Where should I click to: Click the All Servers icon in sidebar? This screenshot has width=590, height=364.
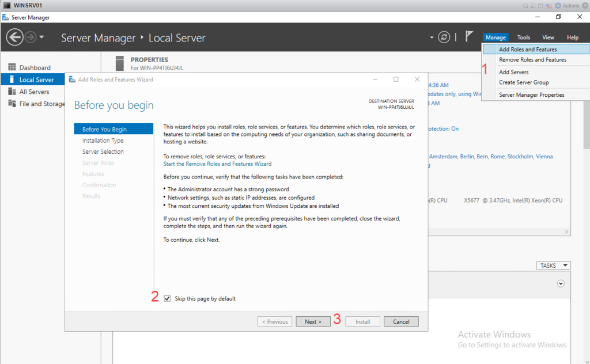click(12, 92)
